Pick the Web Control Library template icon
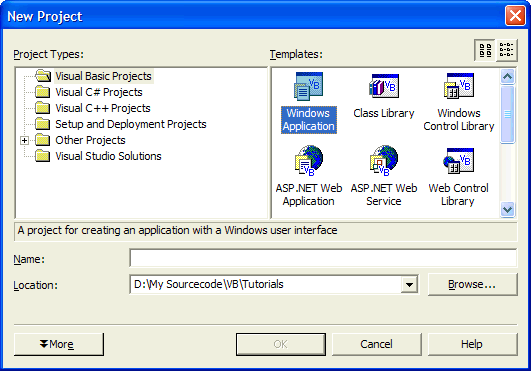The image size is (531, 371). 459,161
